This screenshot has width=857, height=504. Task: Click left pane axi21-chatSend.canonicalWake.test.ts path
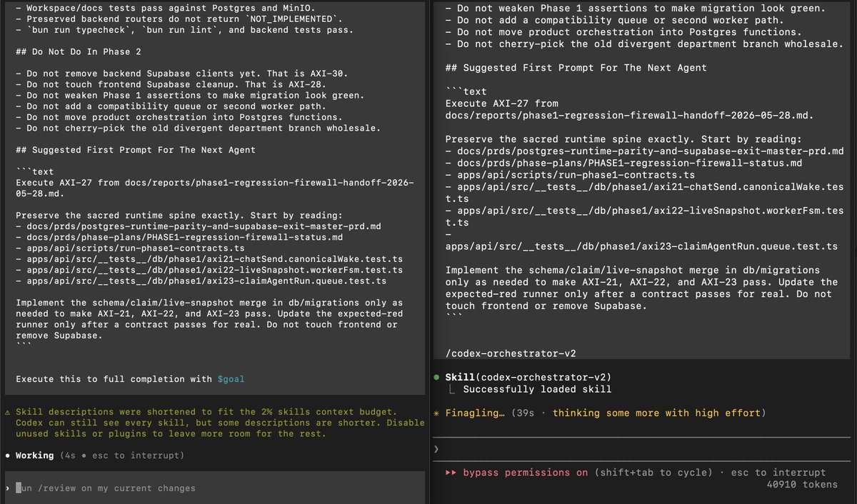[214, 258]
